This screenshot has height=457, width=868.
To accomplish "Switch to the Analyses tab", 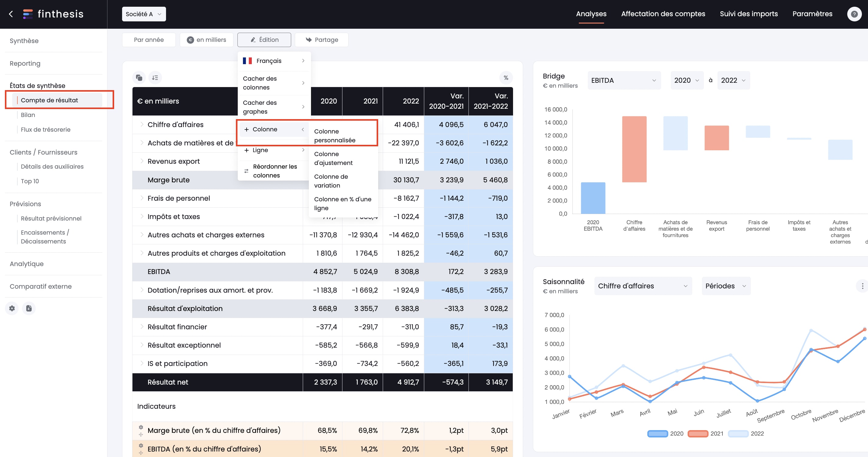I will [x=591, y=14].
